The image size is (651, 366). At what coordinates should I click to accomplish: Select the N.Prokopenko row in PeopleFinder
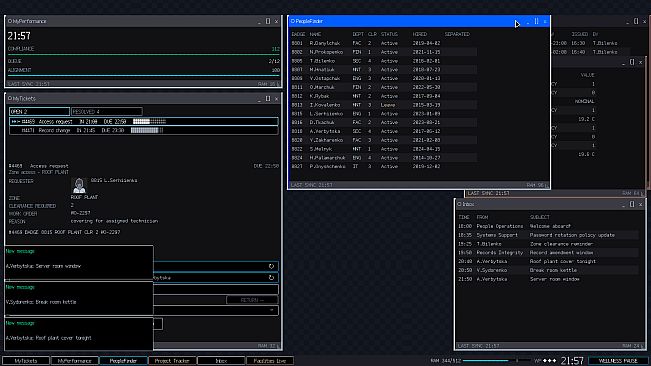click(383, 52)
